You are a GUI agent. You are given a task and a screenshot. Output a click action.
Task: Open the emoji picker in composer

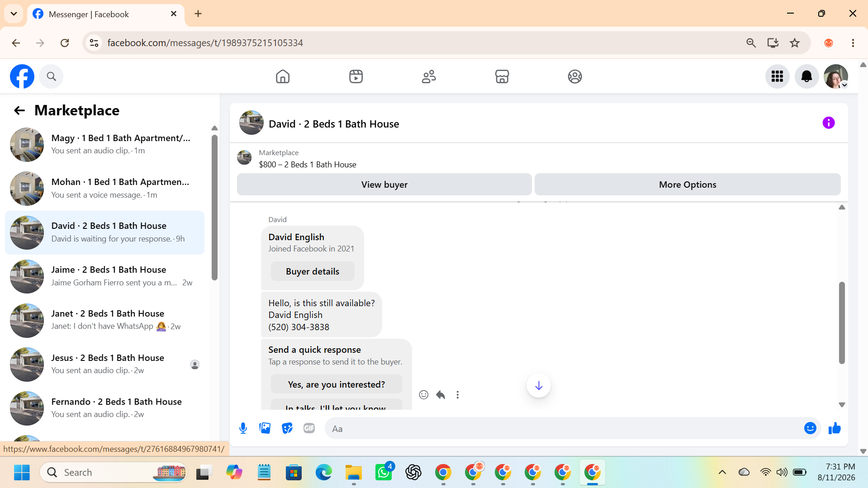pos(810,428)
